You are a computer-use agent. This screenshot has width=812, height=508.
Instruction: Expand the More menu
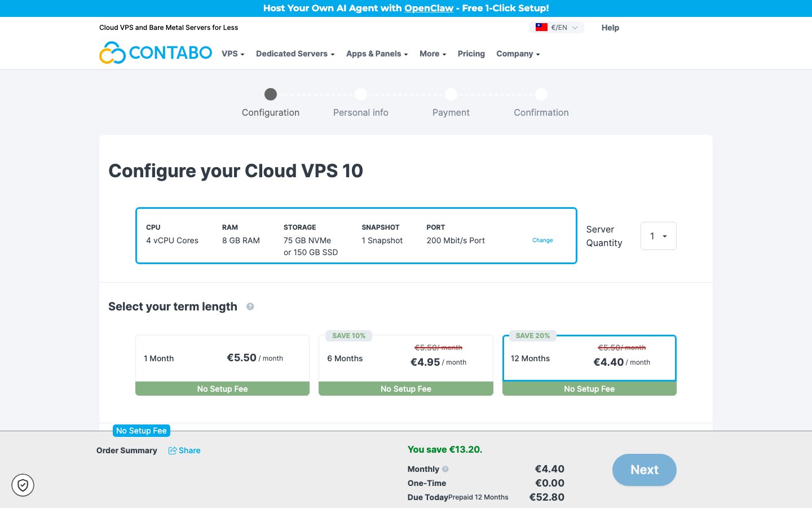click(433, 54)
